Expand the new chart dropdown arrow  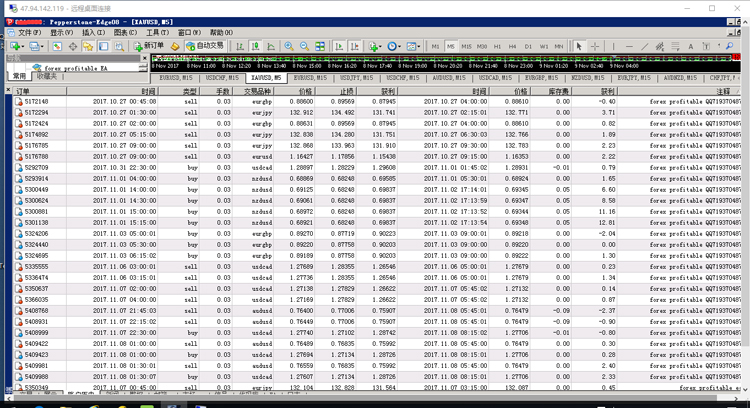click(x=23, y=47)
